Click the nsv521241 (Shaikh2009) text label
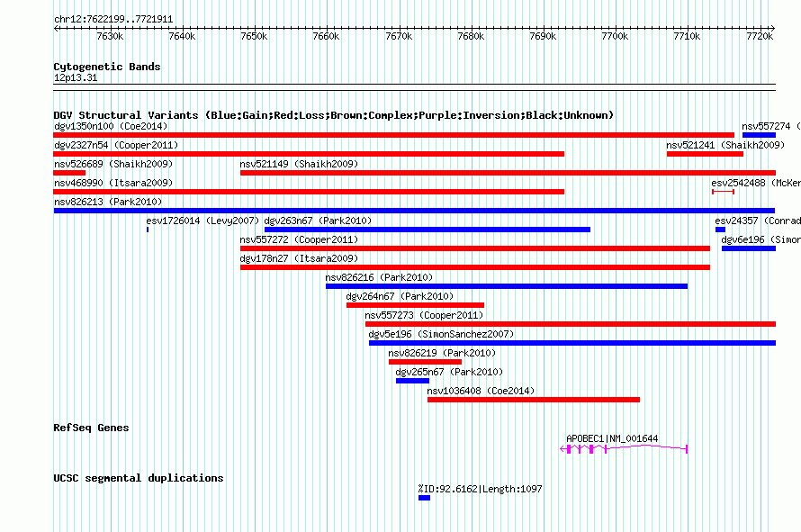The width and height of the screenshot is (801, 532). point(725,145)
